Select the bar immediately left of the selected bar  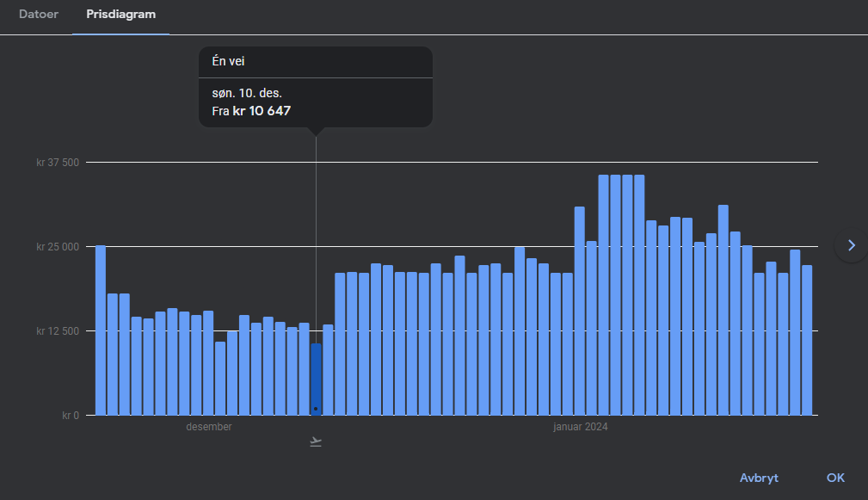tap(304, 369)
